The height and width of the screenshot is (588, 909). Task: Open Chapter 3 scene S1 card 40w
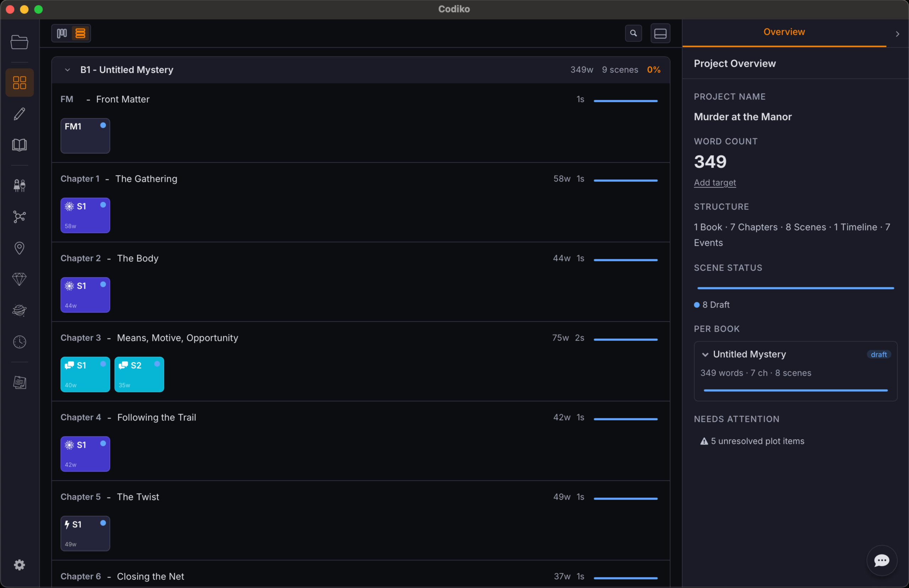(85, 375)
